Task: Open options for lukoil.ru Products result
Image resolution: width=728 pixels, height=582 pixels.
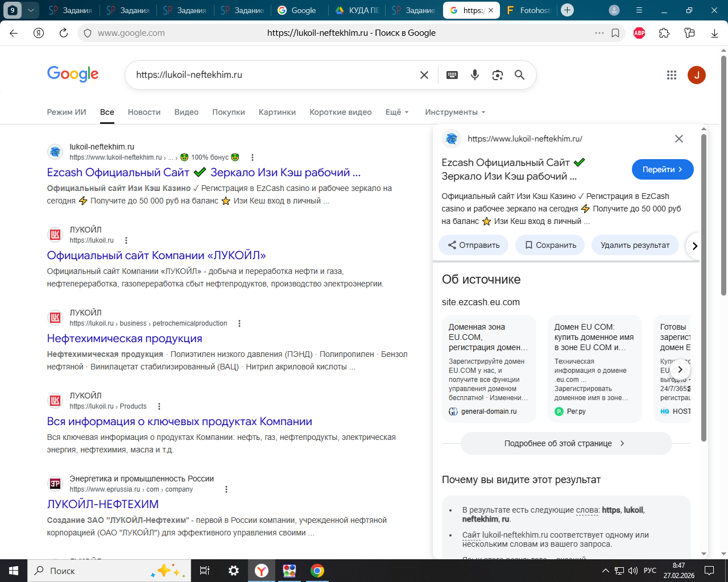Action: point(159,406)
